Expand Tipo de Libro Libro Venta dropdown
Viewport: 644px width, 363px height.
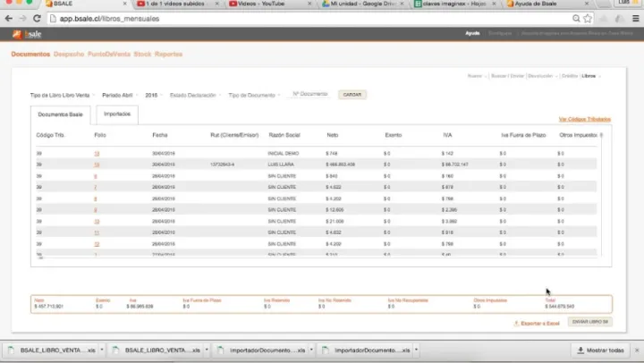coord(62,94)
